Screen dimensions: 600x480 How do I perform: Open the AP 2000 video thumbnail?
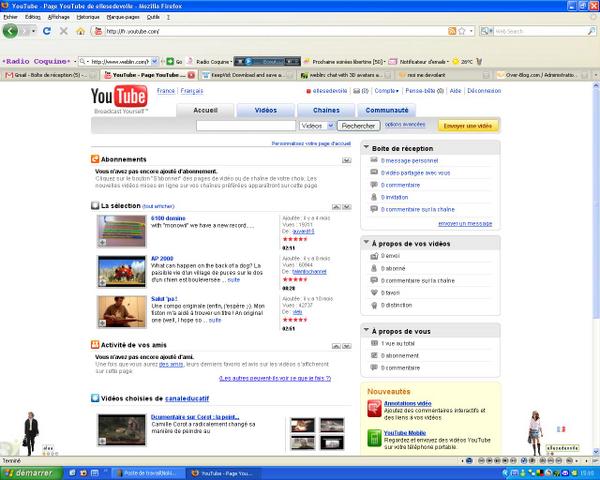(x=122, y=271)
